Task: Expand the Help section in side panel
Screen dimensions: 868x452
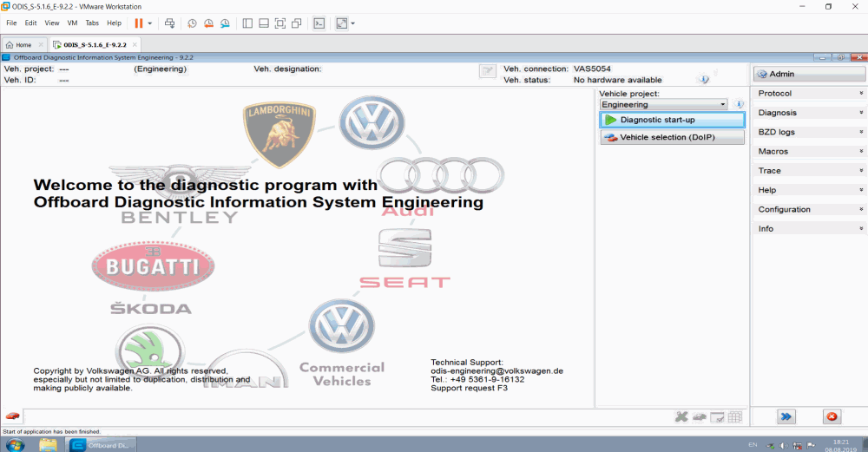Action: click(809, 190)
